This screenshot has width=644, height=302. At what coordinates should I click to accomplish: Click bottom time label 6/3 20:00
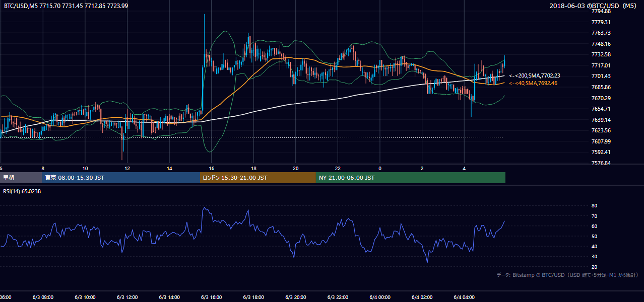295,297
